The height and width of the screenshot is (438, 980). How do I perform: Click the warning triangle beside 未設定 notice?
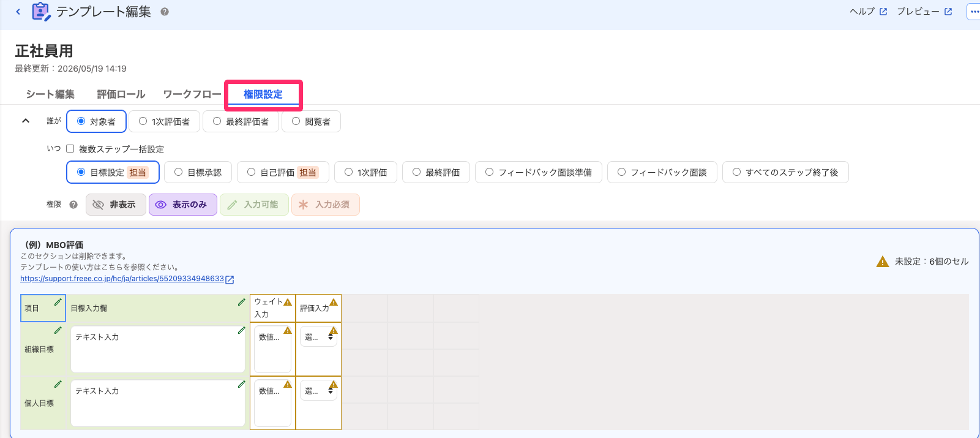883,262
